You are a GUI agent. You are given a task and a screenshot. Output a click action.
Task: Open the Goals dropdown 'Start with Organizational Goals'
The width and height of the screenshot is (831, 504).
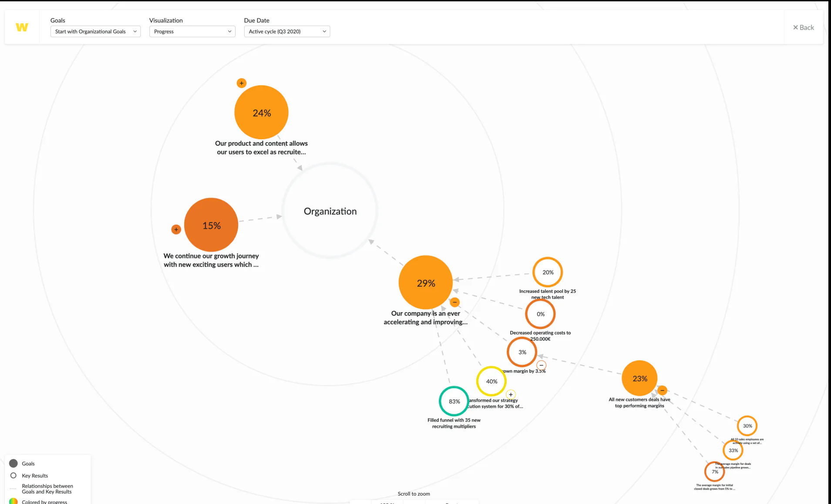95,31
